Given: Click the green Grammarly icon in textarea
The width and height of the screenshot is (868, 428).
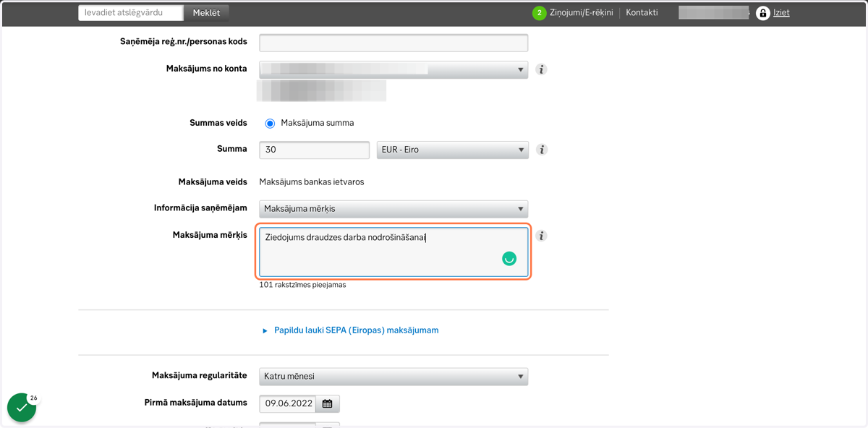Looking at the screenshot, I should point(509,259).
